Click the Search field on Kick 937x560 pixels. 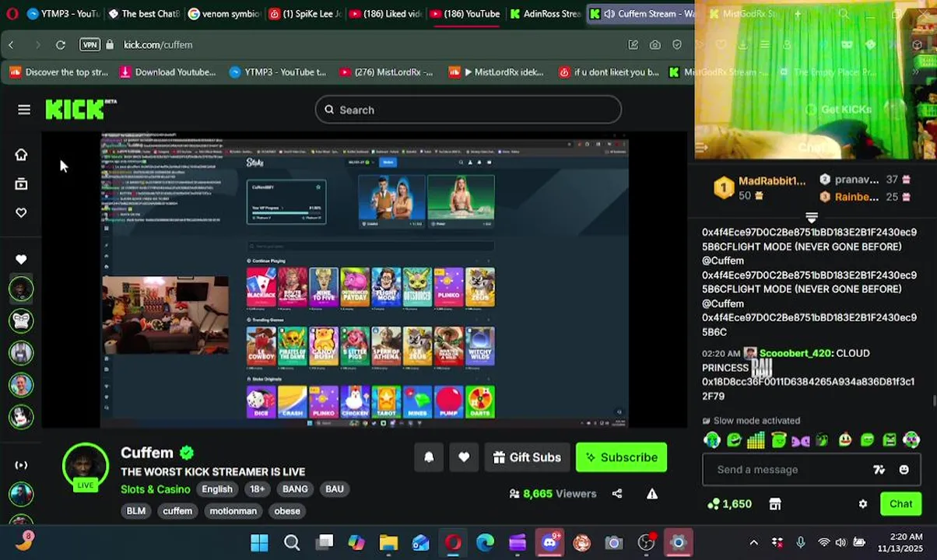[468, 110]
